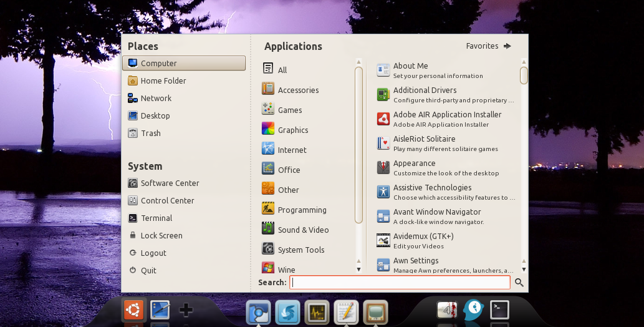Click the search magnifier icon

[519, 283]
